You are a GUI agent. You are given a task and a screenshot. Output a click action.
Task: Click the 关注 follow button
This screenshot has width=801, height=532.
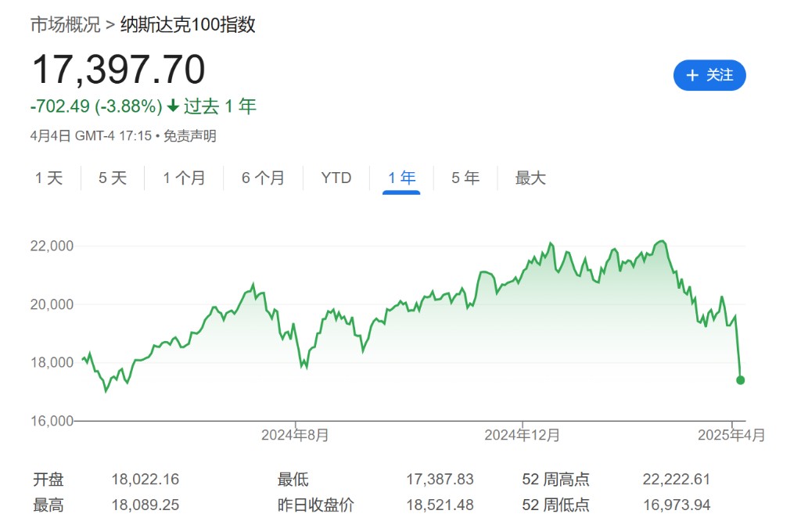[709, 75]
